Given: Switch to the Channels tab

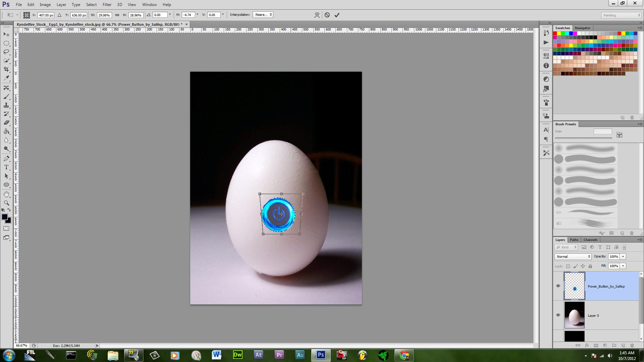Looking at the screenshot, I should tap(590, 240).
